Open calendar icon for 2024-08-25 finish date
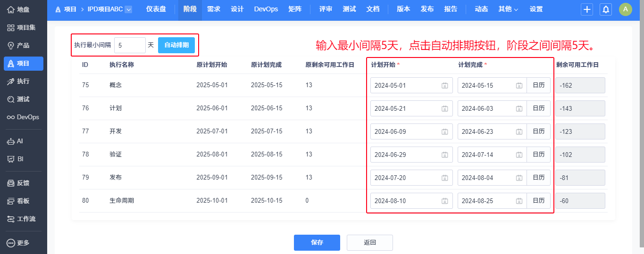644x254 pixels. click(519, 201)
